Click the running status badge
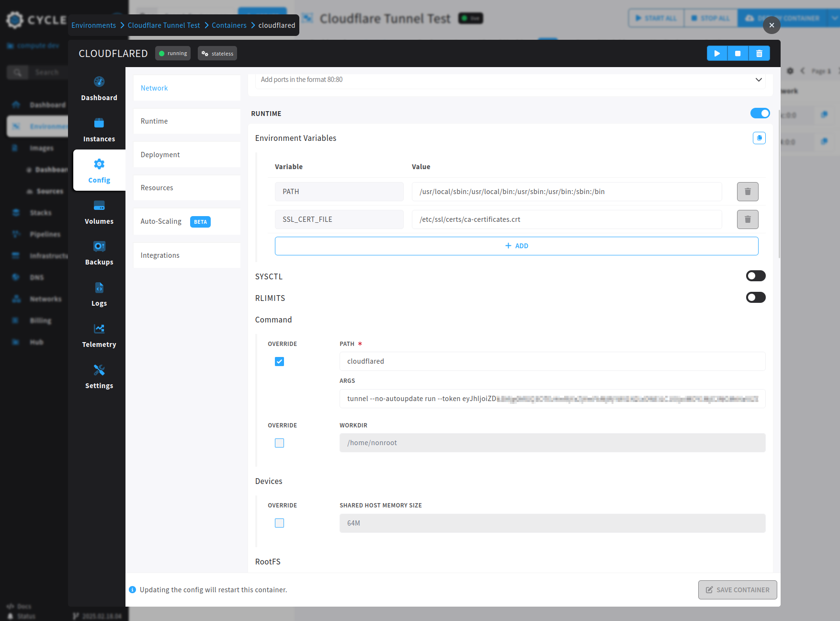840x621 pixels. pos(173,53)
